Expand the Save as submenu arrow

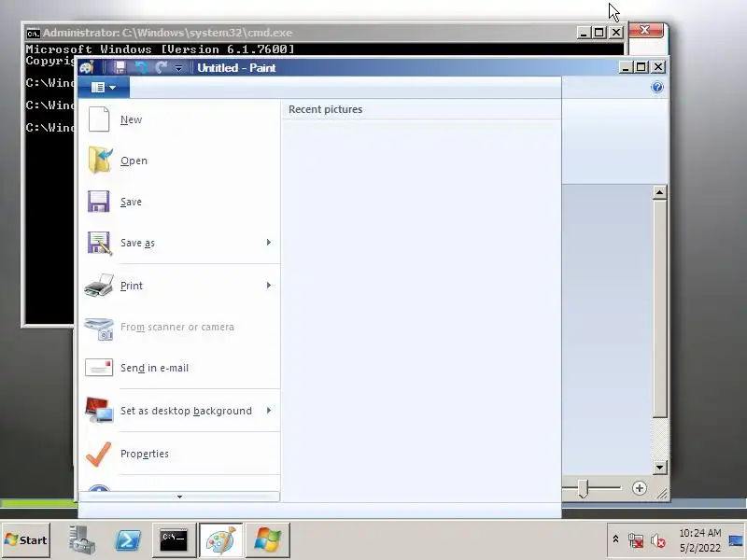tap(269, 243)
